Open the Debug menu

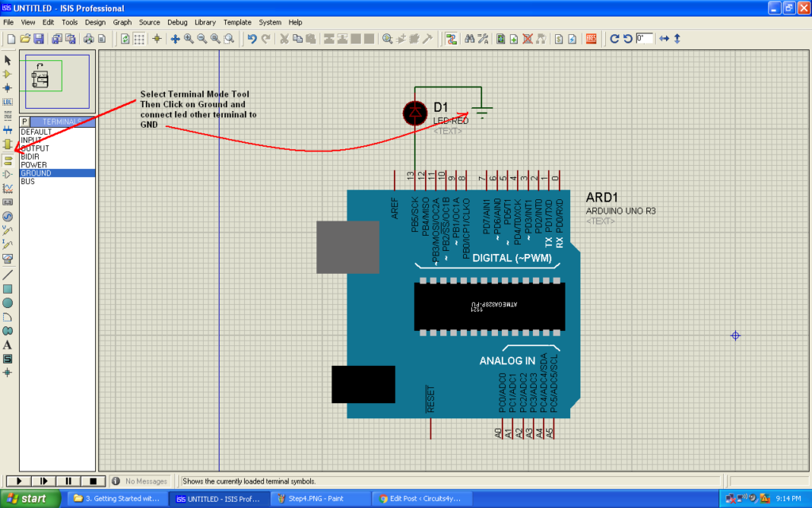(177, 22)
